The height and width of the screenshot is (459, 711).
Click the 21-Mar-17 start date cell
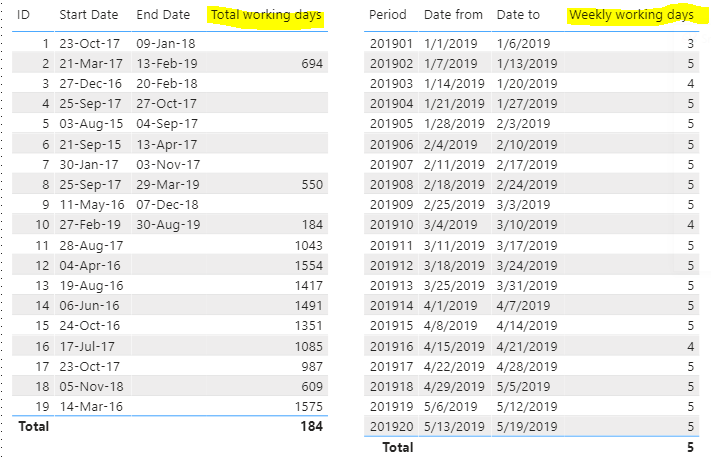coord(91,63)
